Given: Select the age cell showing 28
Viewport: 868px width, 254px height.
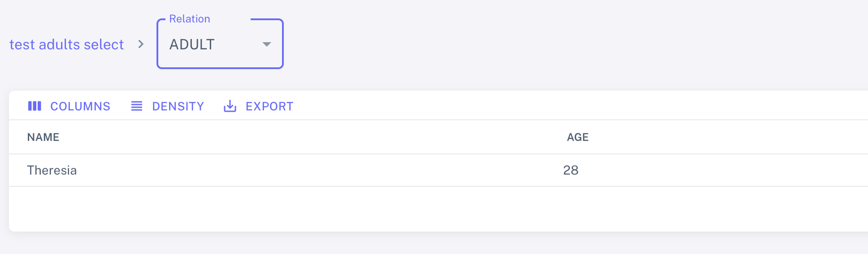Looking at the screenshot, I should point(571,171).
